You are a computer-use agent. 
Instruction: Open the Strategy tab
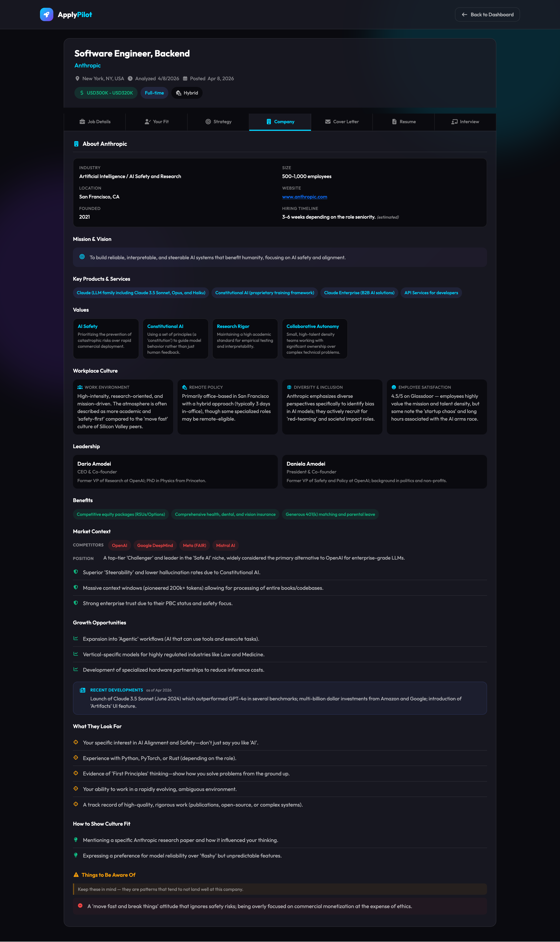218,122
